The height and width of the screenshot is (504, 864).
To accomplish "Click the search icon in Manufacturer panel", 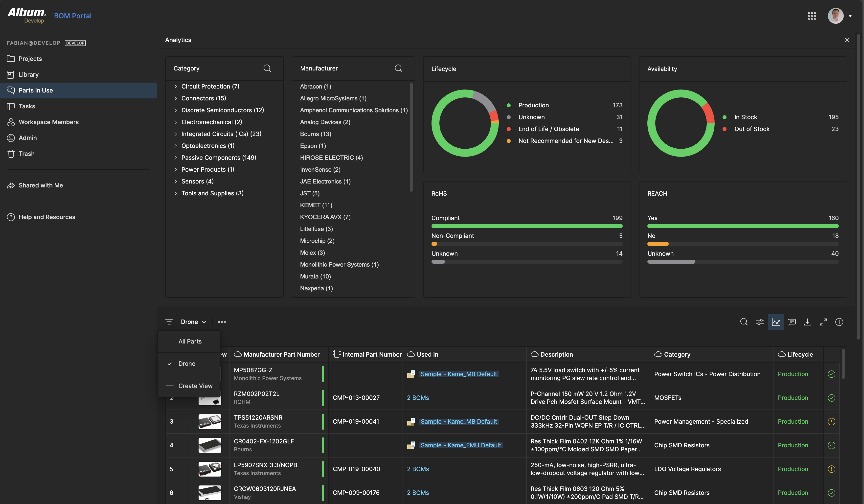I will 398,68.
